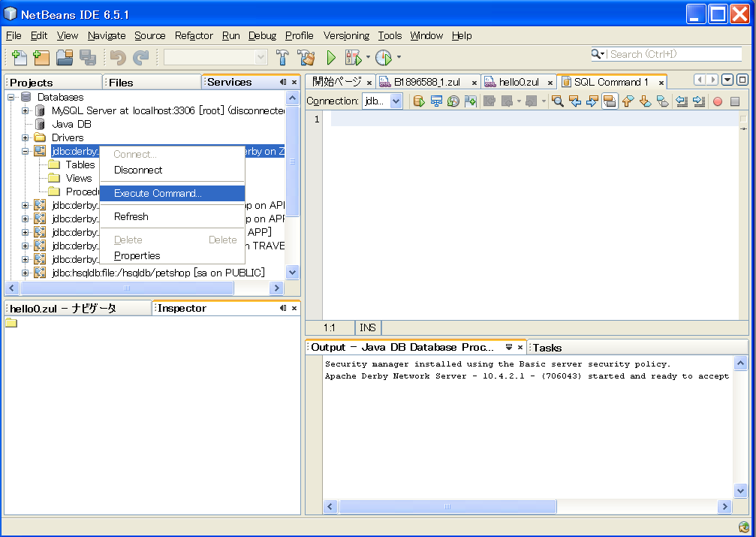Click the Profile Main Project clock icon
The height and width of the screenshot is (537, 756).
tap(384, 57)
